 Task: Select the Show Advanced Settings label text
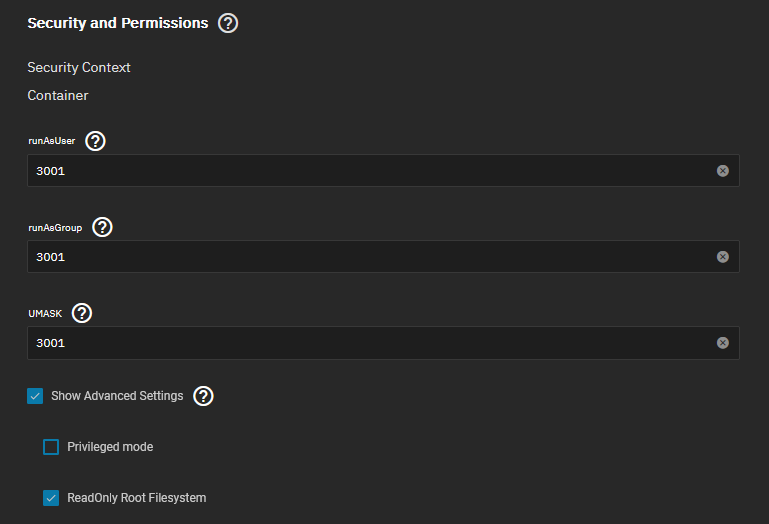[x=117, y=396]
